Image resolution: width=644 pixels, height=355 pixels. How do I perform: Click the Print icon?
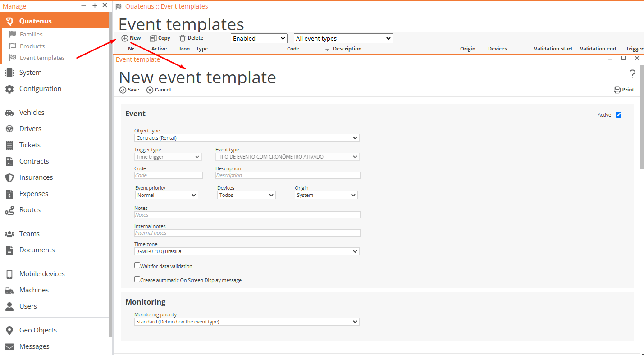pyautogui.click(x=617, y=90)
